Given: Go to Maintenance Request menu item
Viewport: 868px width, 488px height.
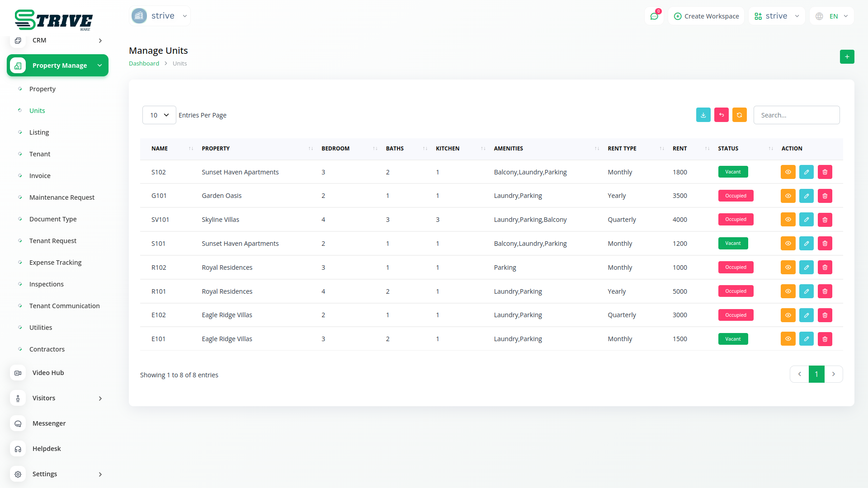Looking at the screenshot, I should [x=62, y=197].
